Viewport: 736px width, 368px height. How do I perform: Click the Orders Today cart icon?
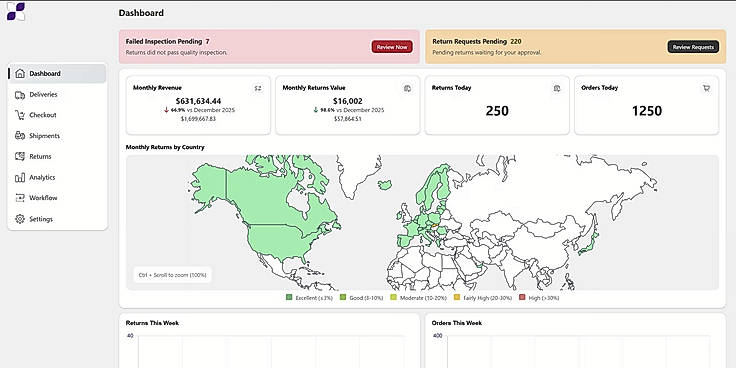point(706,88)
